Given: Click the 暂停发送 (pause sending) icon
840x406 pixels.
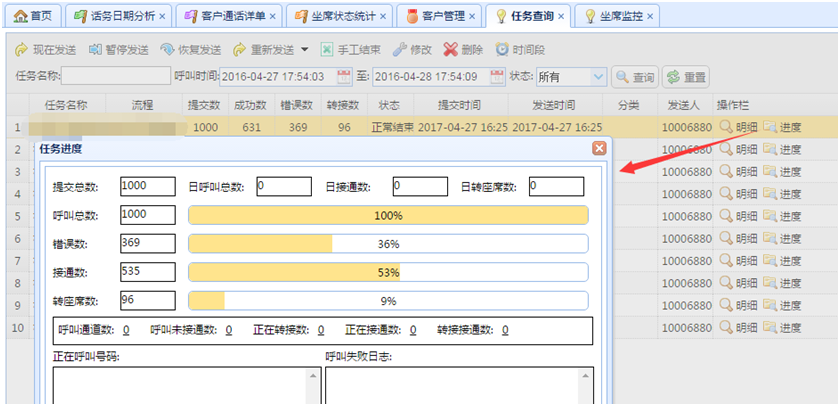Looking at the screenshot, I should click(97, 49).
